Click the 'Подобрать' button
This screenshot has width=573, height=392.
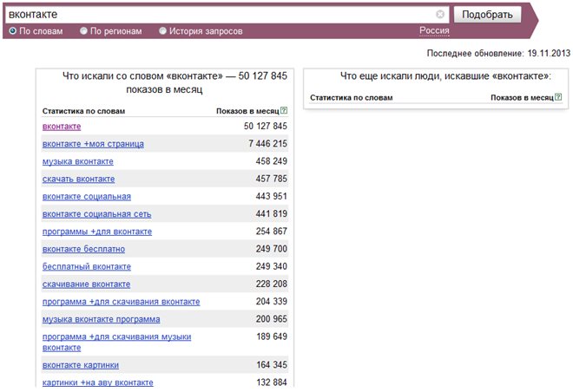487,15
